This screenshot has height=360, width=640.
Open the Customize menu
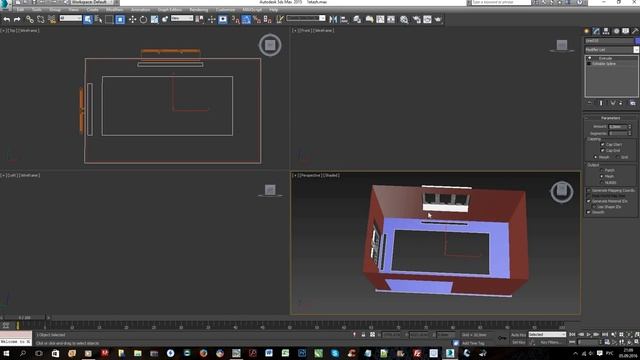click(x=225, y=10)
